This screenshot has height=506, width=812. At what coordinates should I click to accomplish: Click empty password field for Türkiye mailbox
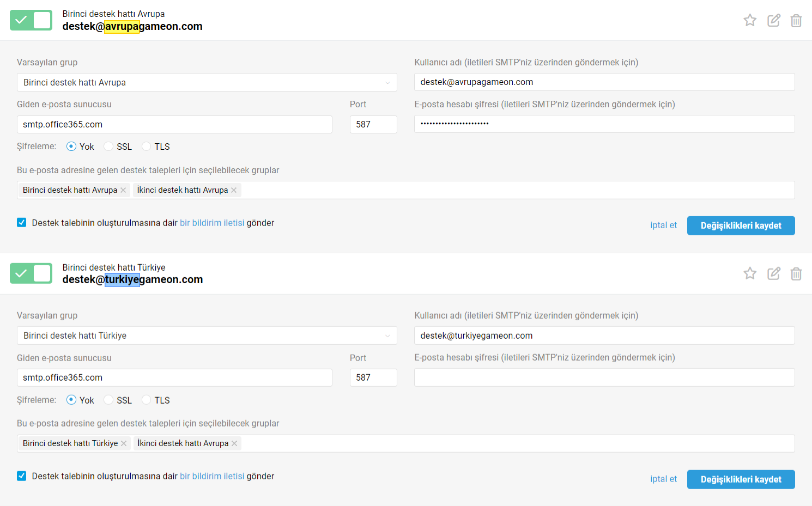point(604,377)
